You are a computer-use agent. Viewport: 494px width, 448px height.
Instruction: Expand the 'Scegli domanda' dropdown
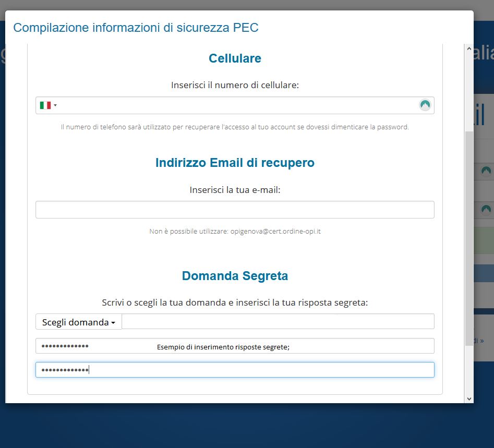pos(78,322)
